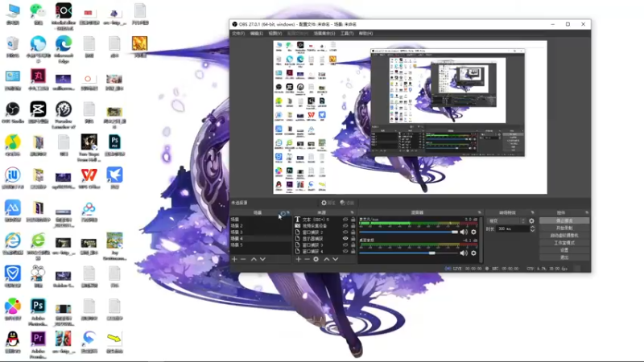
Task: Toggle visibility of 窗口捕获 4 source
Action: (x=345, y=251)
